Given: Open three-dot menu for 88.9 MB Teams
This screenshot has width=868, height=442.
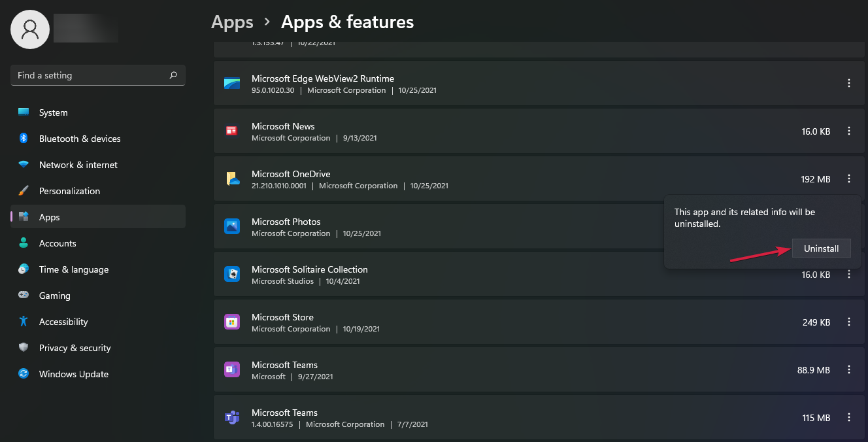Looking at the screenshot, I should (849, 369).
